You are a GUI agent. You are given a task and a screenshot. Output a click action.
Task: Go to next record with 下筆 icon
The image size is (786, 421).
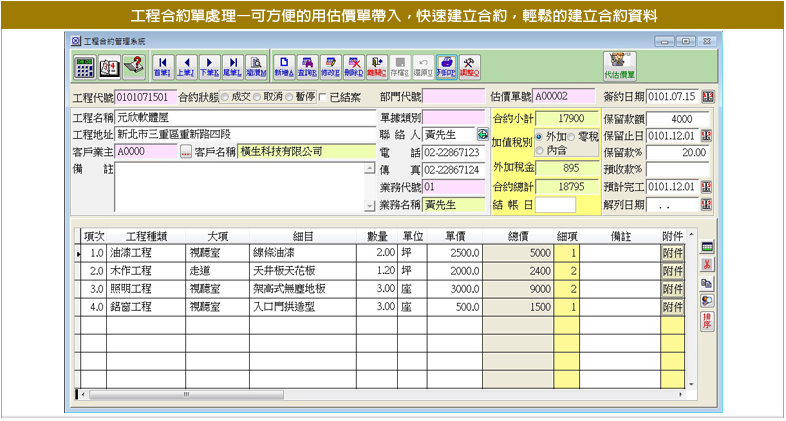209,67
